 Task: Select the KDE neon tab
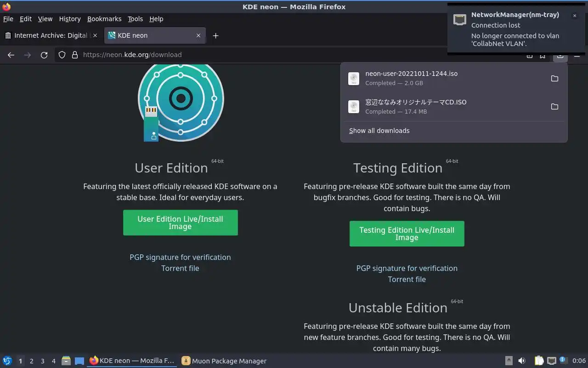[154, 35]
